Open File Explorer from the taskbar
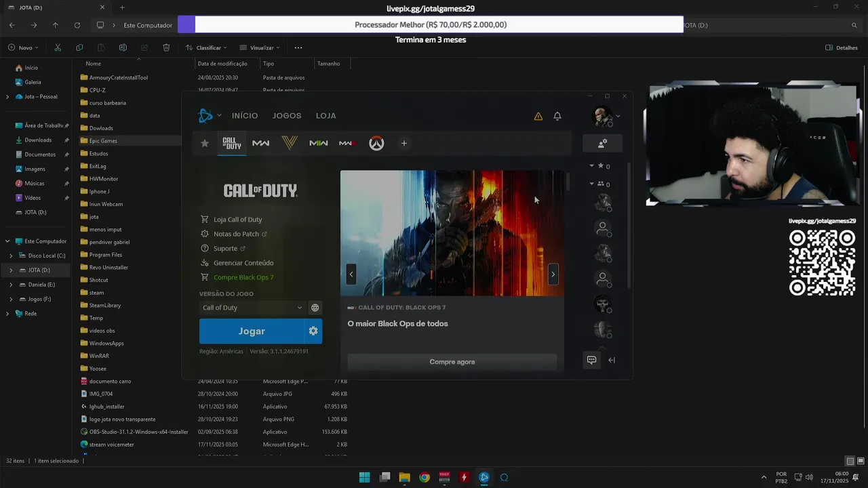The height and width of the screenshot is (488, 868). [404, 477]
